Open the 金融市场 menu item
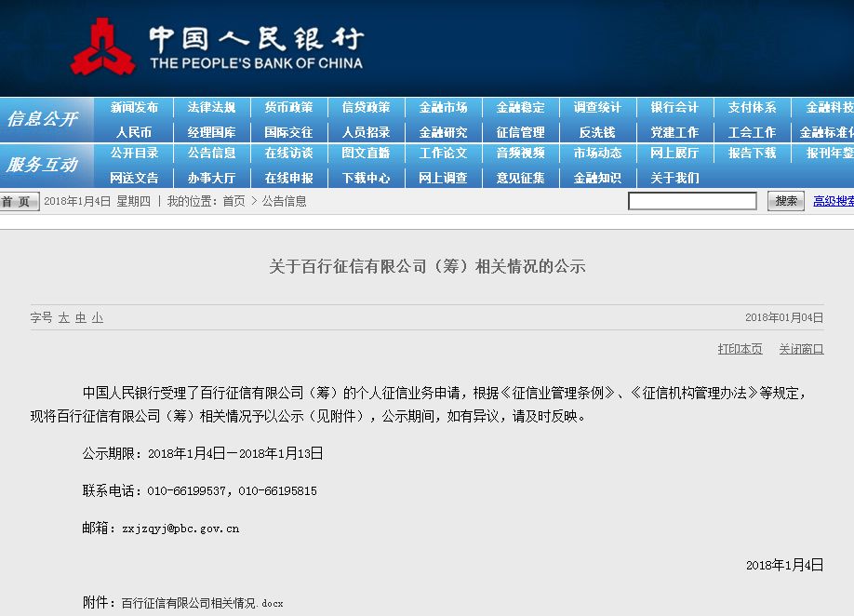The width and height of the screenshot is (854, 616). coord(444,107)
